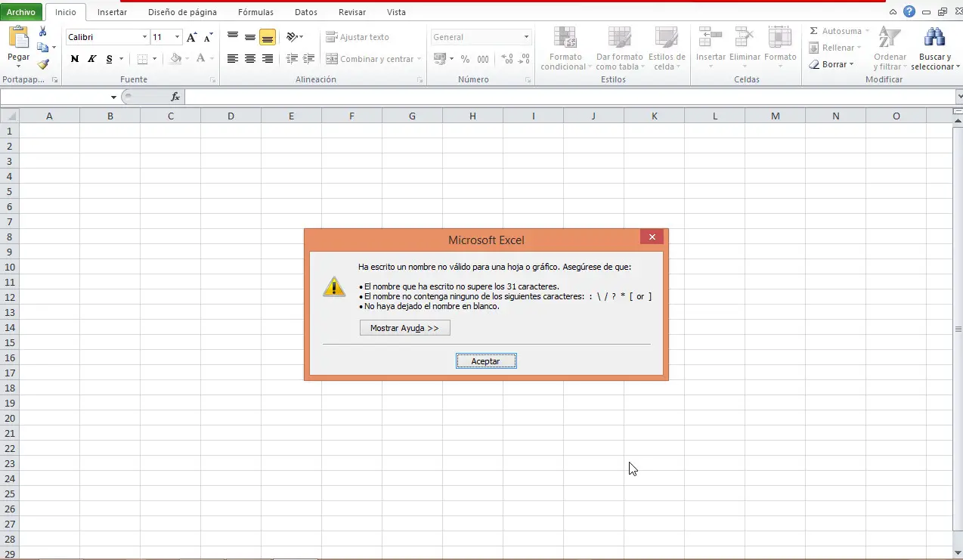Open the font size 11 dropdown

point(178,37)
